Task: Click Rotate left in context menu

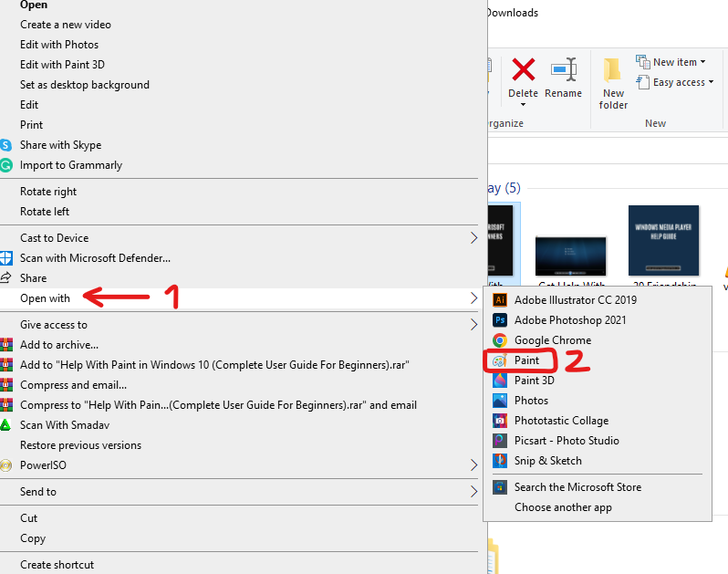Action: click(45, 212)
